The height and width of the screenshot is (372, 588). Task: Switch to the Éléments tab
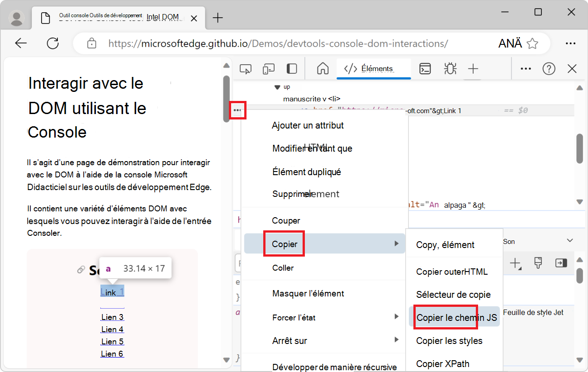point(374,68)
